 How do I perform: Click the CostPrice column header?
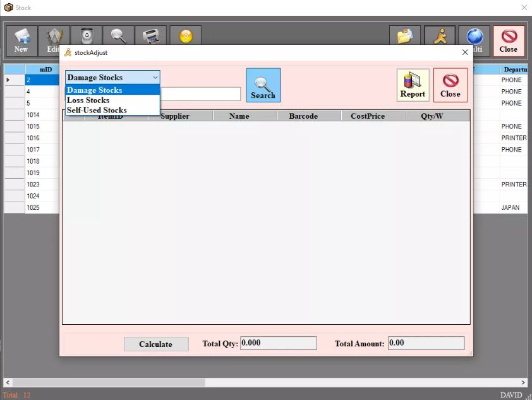click(x=368, y=116)
